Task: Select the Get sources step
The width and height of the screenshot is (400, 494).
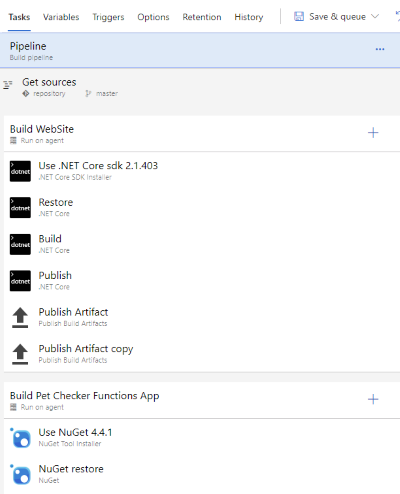Action: (200, 87)
